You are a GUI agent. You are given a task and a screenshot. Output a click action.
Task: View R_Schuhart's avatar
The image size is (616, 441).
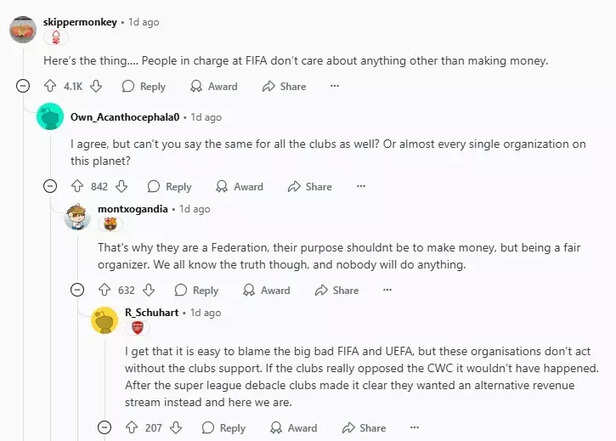coord(105,320)
